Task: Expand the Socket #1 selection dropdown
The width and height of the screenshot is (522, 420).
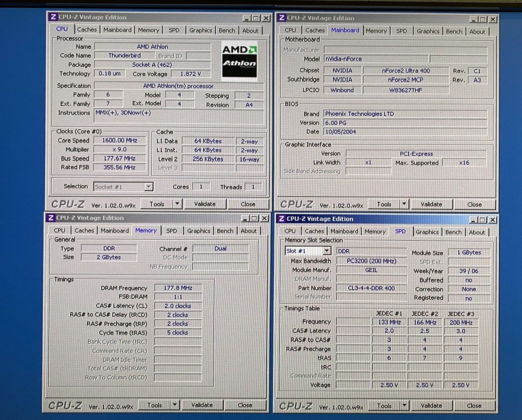Action: [x=148, y=187]
